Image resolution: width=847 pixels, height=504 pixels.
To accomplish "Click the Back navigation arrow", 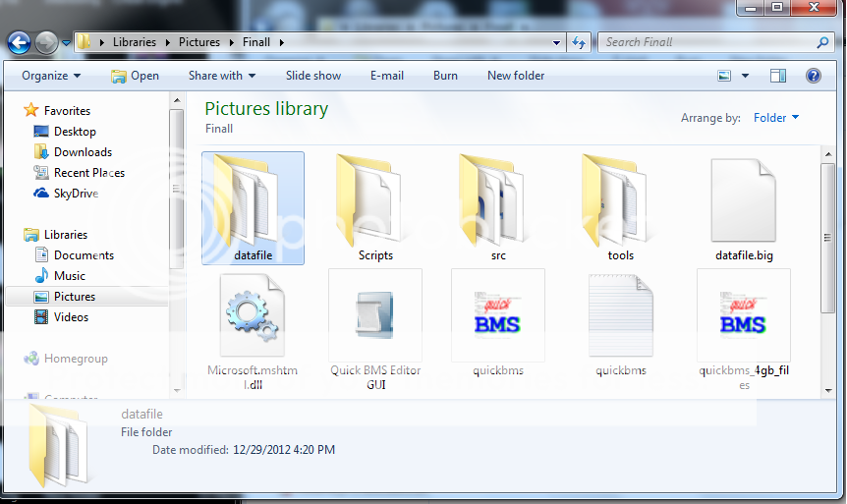I will (x=20, y=42).
